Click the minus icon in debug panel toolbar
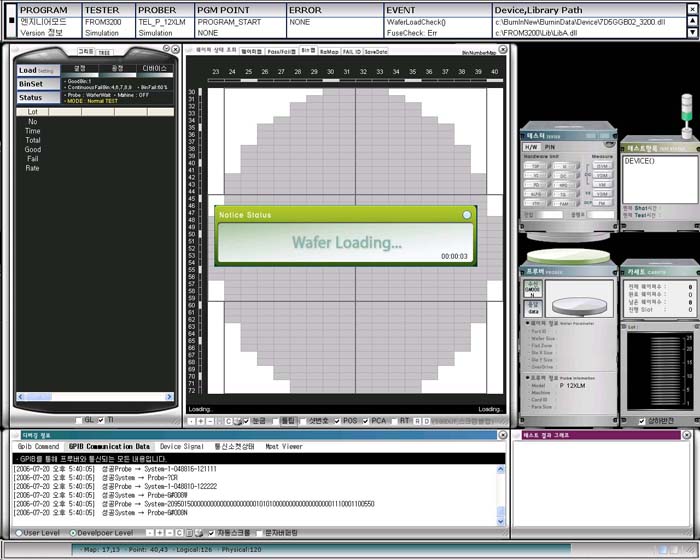This screenshot has height=560, width=700. 169,533
